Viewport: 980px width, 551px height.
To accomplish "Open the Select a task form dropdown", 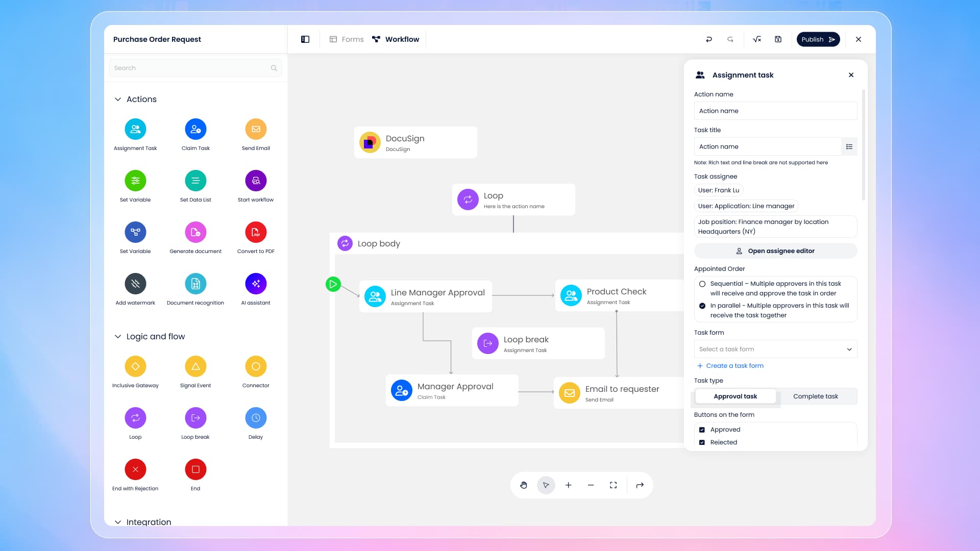I will coord(775,349).
